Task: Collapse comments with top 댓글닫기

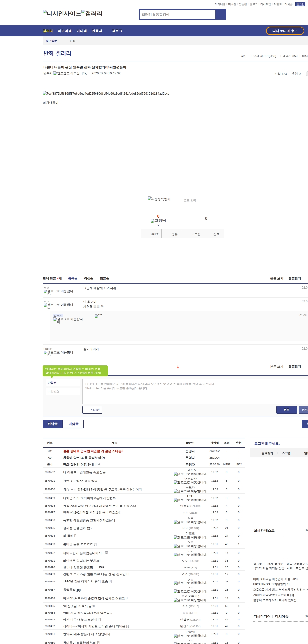Action: pos(295,278)
